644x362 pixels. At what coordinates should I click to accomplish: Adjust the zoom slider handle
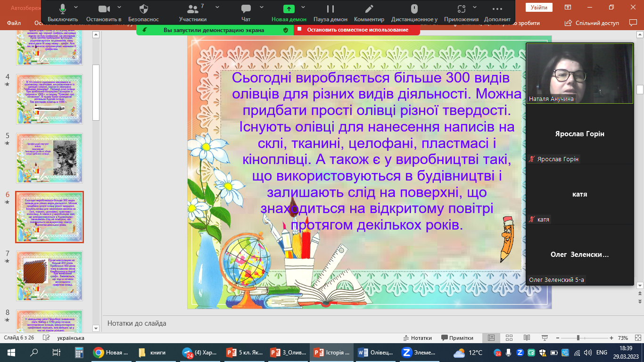(578, 338)
